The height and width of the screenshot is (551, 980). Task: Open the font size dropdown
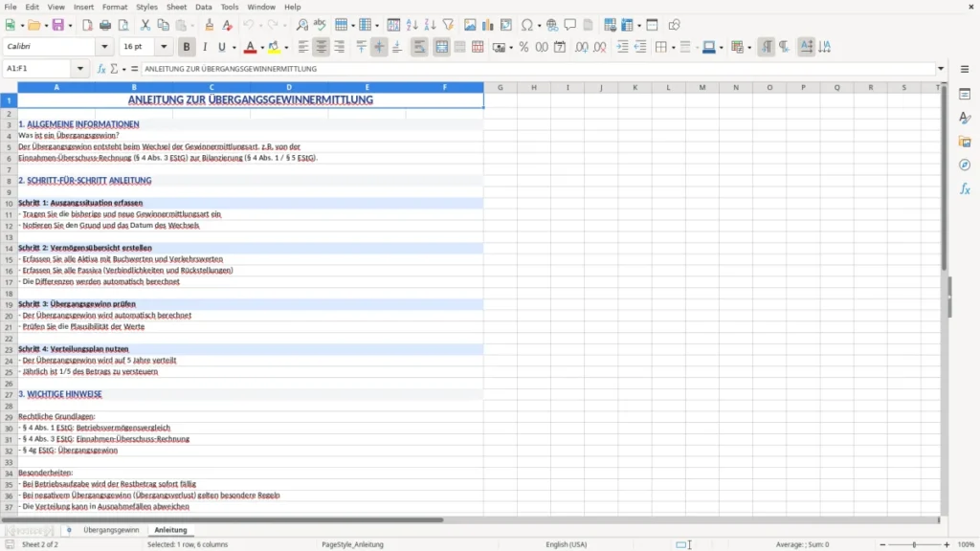[164, 46]
